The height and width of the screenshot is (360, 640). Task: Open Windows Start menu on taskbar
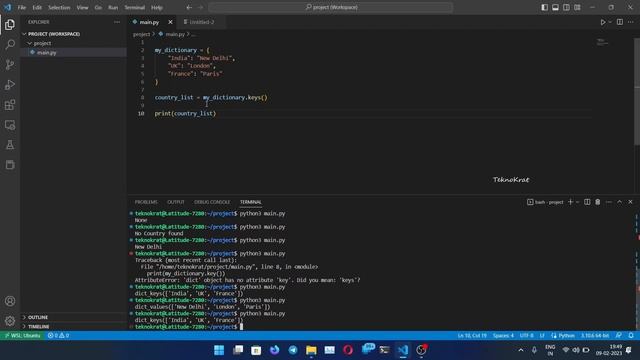coord(219,350)
